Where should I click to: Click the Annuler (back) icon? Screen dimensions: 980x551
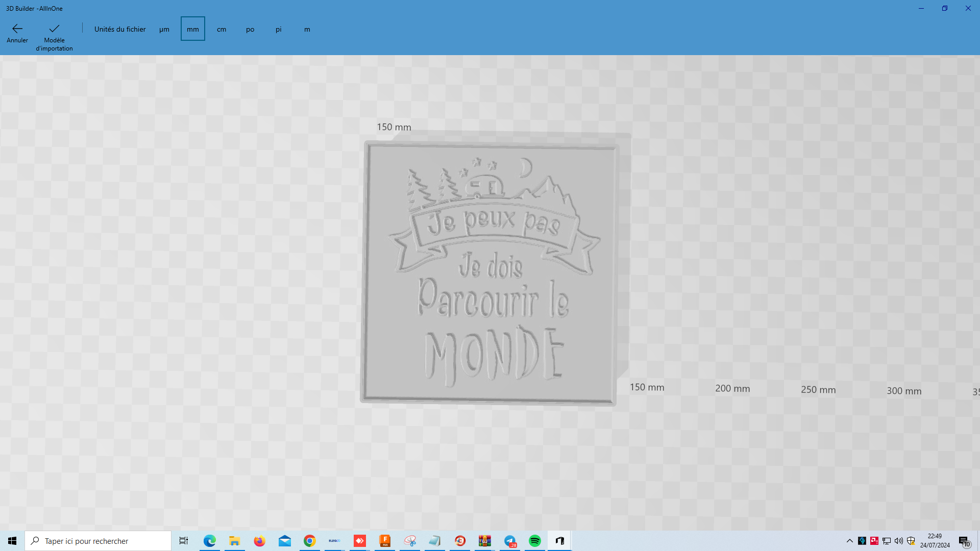(x=17, y=28)
